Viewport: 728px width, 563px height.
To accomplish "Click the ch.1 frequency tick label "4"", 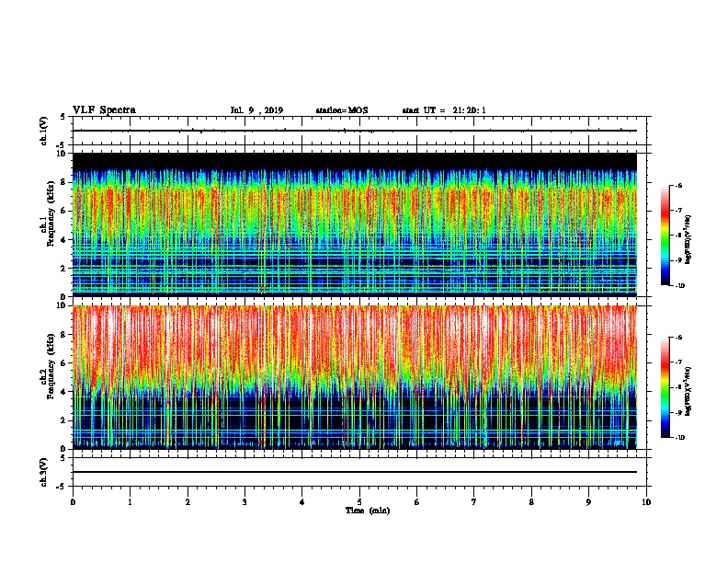I will coord(63,240).
